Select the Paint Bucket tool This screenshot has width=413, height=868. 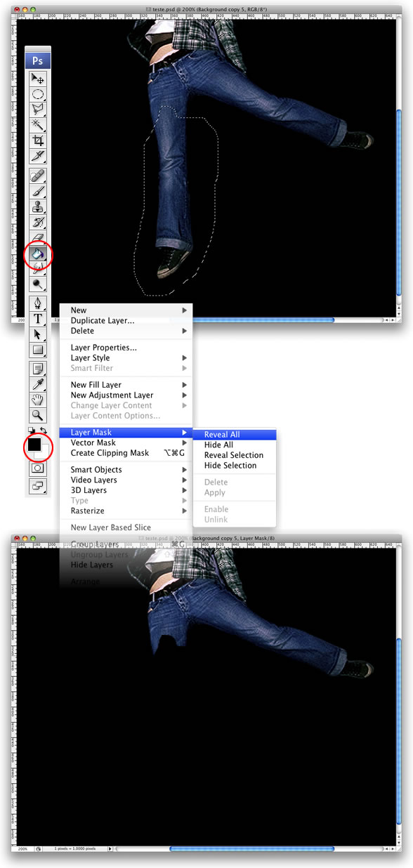(38, 253)
